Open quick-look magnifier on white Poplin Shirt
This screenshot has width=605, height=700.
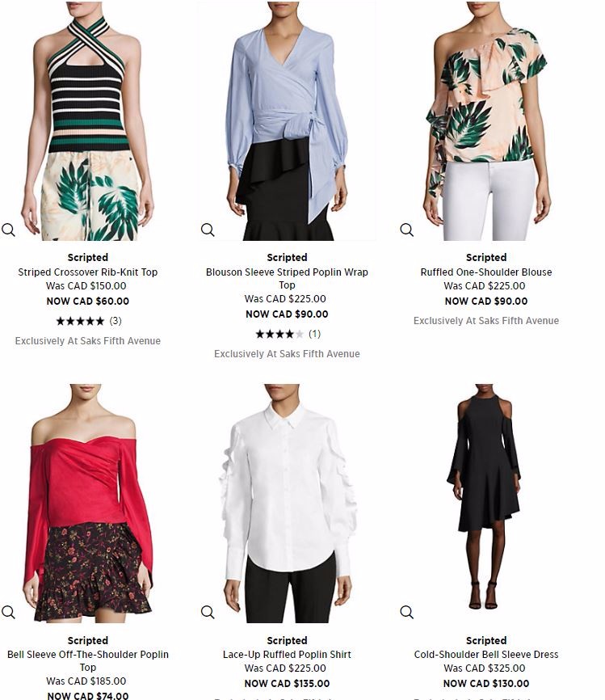tap(208, 612)
